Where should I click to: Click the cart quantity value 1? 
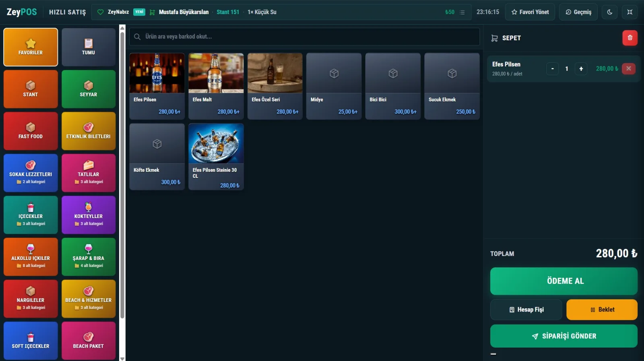(567, 69)
